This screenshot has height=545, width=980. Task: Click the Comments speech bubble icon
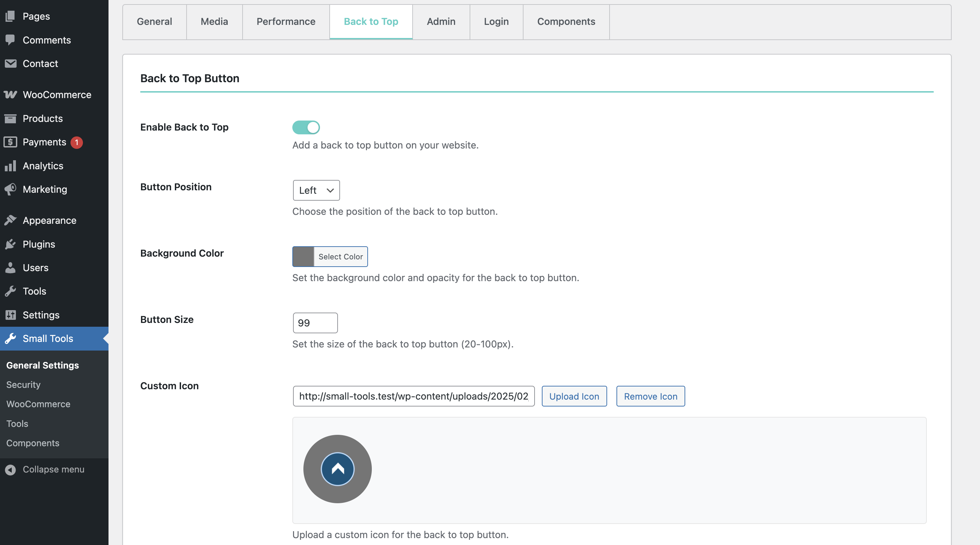10,40
